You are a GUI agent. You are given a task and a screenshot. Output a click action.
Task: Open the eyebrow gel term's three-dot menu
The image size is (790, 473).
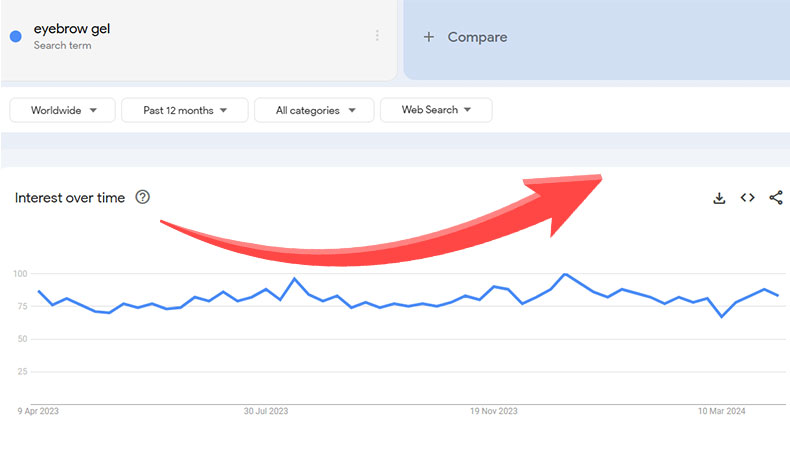pyautogui.click(x=377, y=36)
